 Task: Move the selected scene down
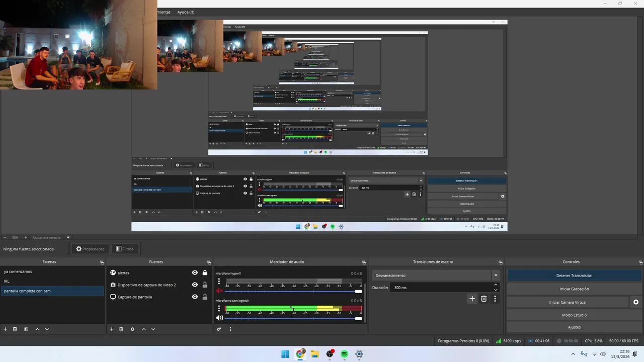[x=47, y=329]
